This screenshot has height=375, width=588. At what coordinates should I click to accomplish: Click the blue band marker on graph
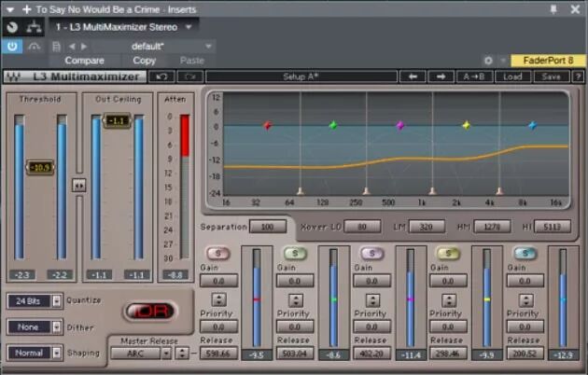coord(533,126)
